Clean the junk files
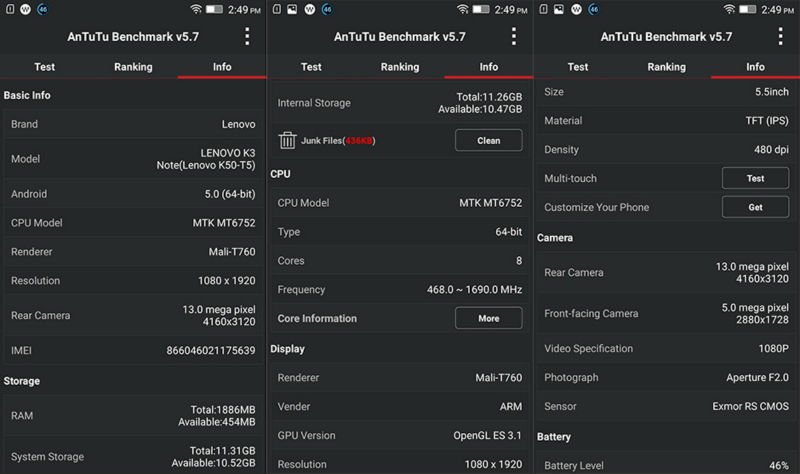This screenshot has width=800, height=474. coord(489,140)
